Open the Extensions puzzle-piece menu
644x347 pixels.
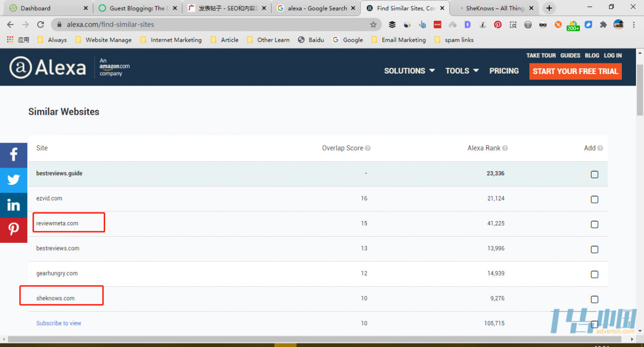point(603,24)
